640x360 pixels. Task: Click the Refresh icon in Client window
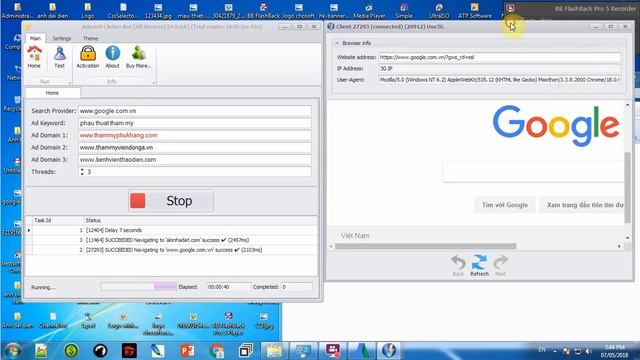479,265
